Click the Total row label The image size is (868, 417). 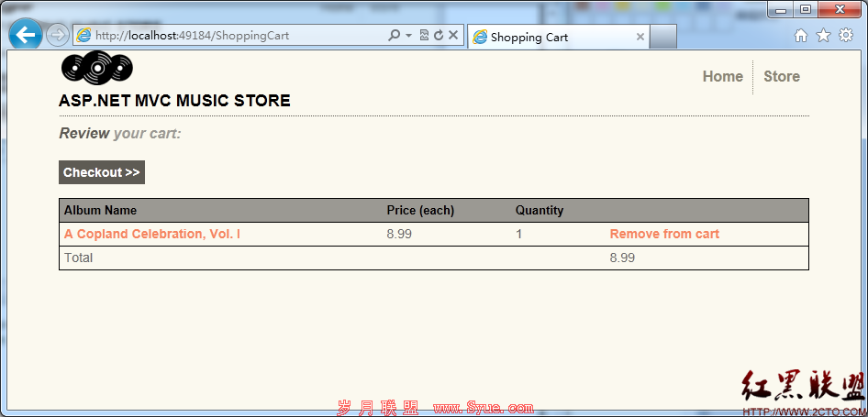[79, 258]
